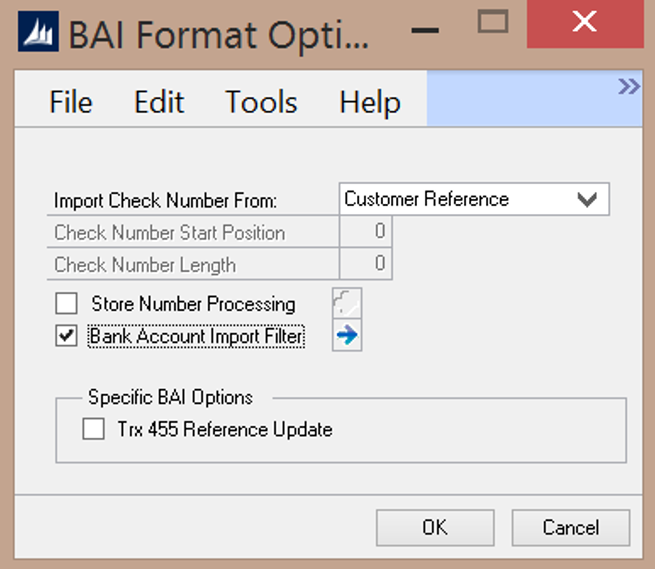This screenshot has height=569, width=655.
Task: Open the Help menu
Action: click(370, 102)
